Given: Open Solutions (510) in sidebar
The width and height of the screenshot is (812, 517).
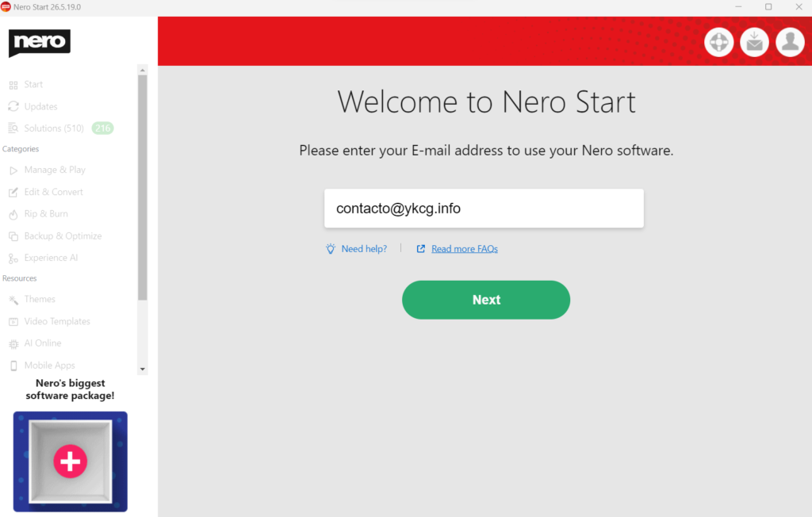Looking at the screenshot, I should [54, 128].
